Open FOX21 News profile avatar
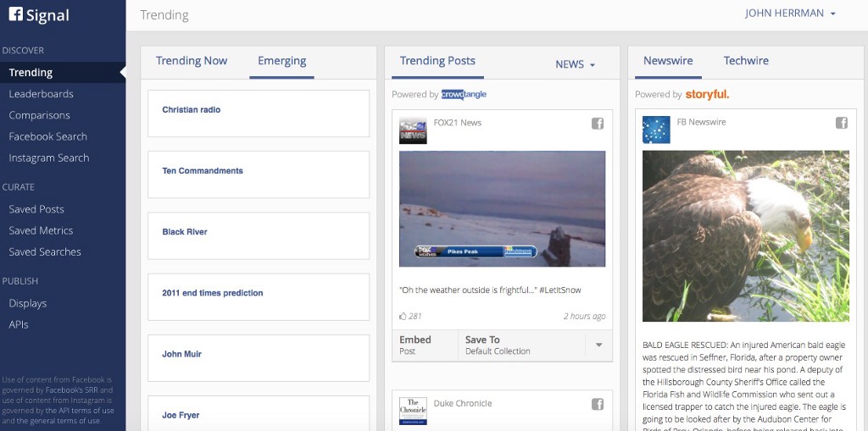This screenshot has height=431, width=868. tap(413, 130)
